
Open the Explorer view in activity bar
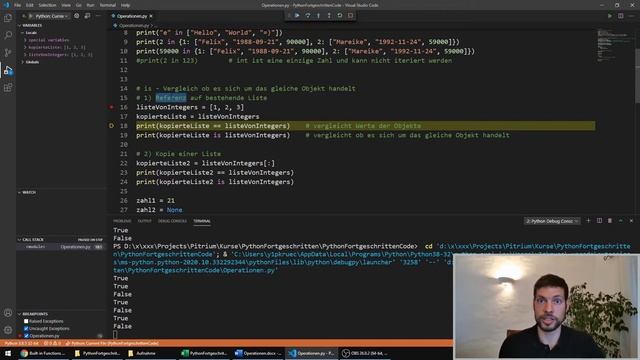(8, 18)
